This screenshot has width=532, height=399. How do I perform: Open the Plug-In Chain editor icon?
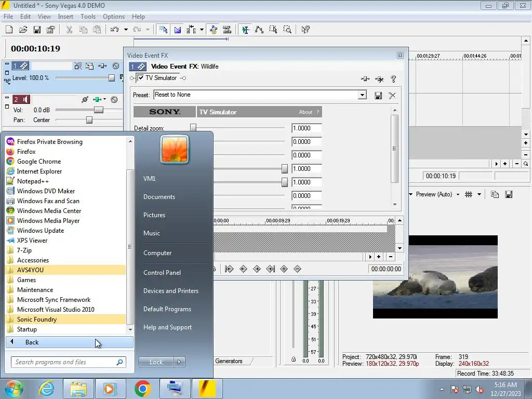(x=365, y=79)
